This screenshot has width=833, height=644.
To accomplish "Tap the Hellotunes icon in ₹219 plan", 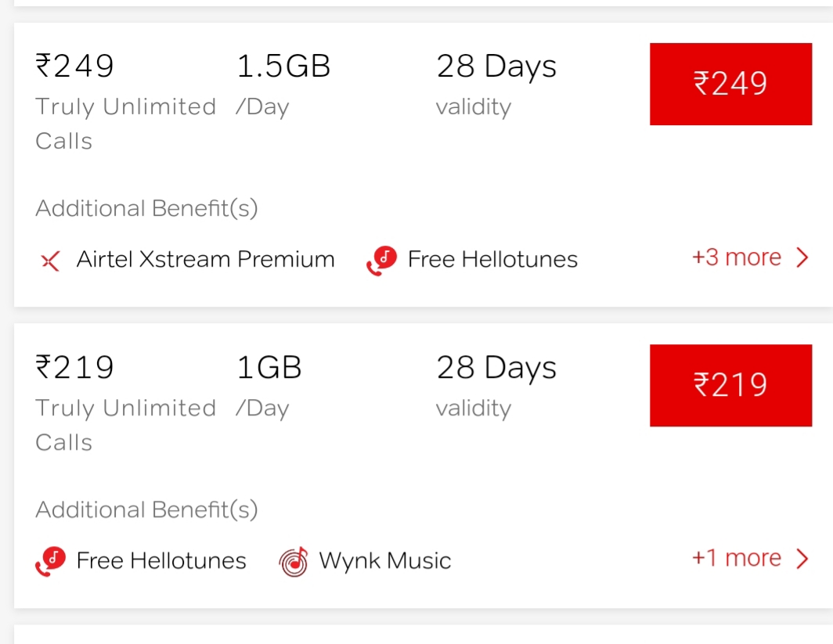I will [x=50, y=561].
